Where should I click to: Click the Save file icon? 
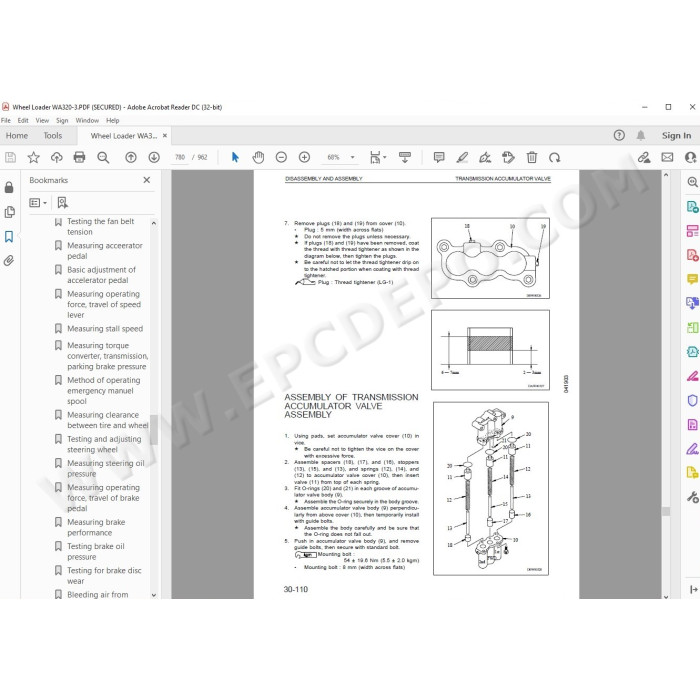pyautogui.click(x=10, y=157)
